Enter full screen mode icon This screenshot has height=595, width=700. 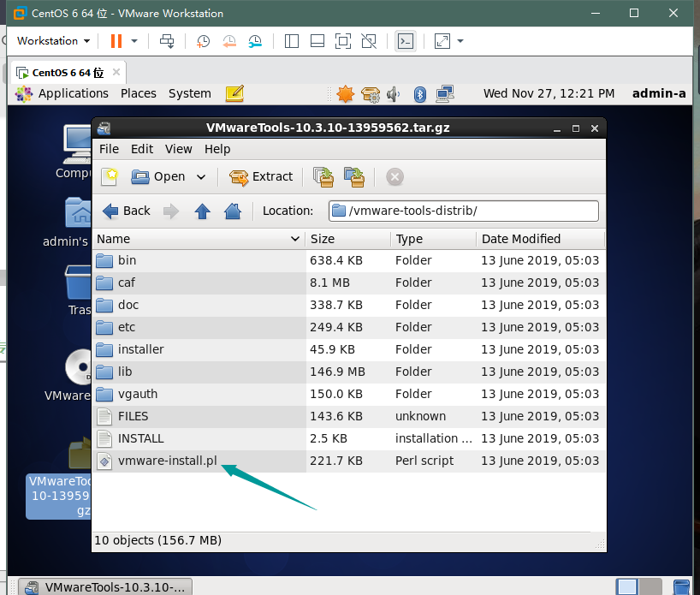pyautogui.click(x=343, y=41)
